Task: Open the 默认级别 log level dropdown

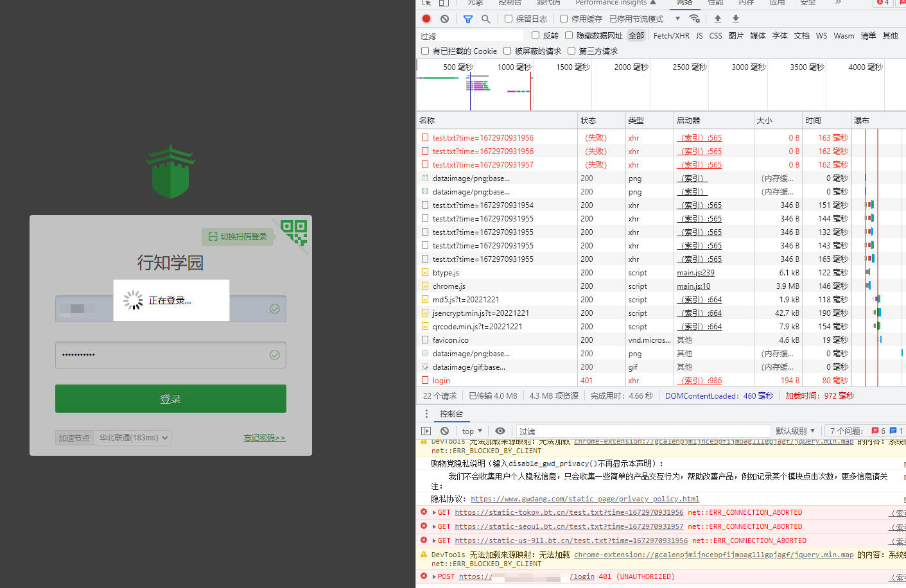Action: click(796, 431)
